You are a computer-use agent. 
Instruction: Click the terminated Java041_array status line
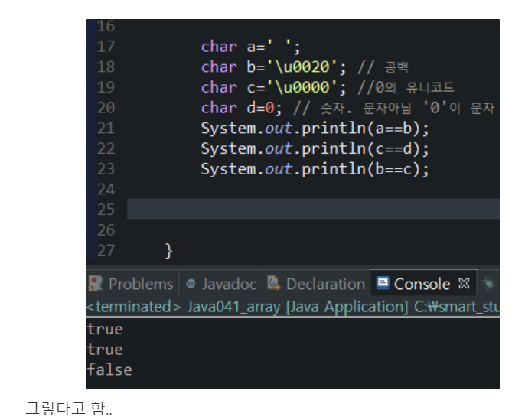click(293, 307)
